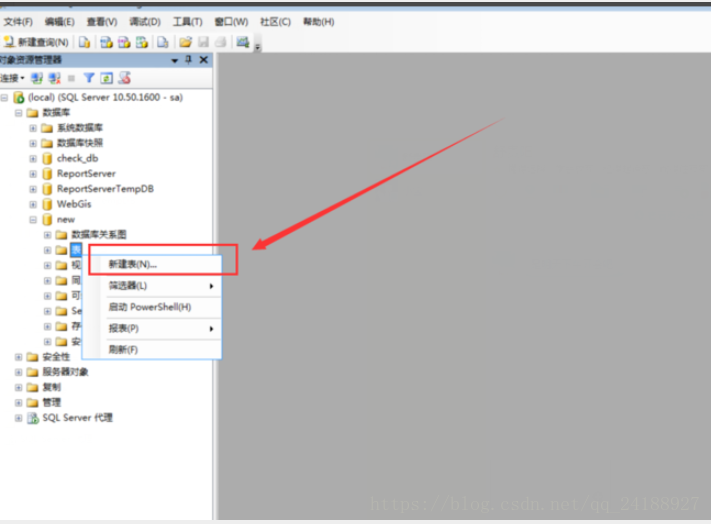Open the 筛选器(L) submenu
The image size is (711, 524).
(x=152, y=286)
